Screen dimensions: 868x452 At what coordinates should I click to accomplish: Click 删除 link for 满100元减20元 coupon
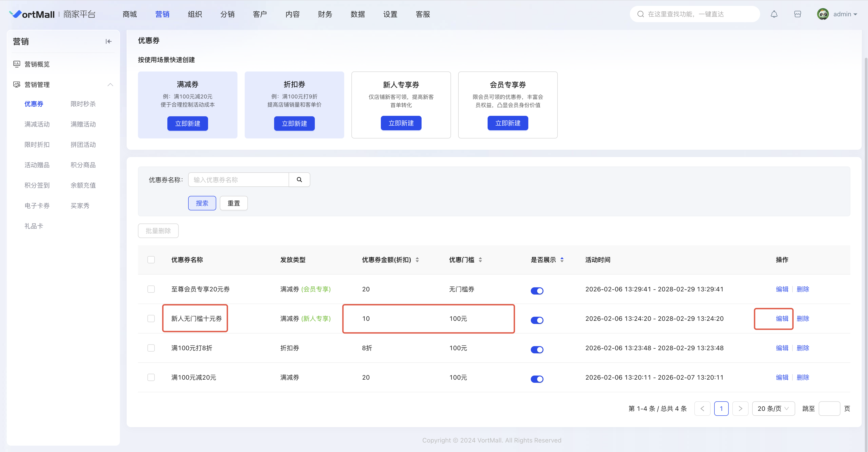click(803, 377)
